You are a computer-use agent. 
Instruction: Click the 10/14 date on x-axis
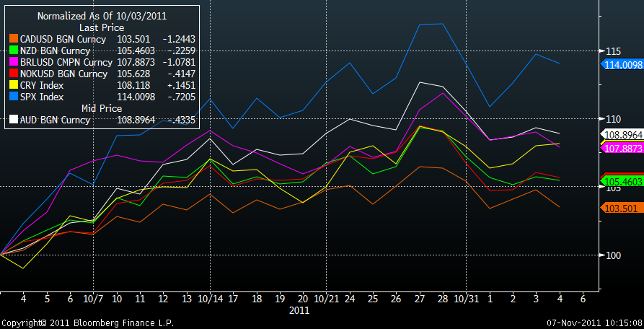(210, 298)
